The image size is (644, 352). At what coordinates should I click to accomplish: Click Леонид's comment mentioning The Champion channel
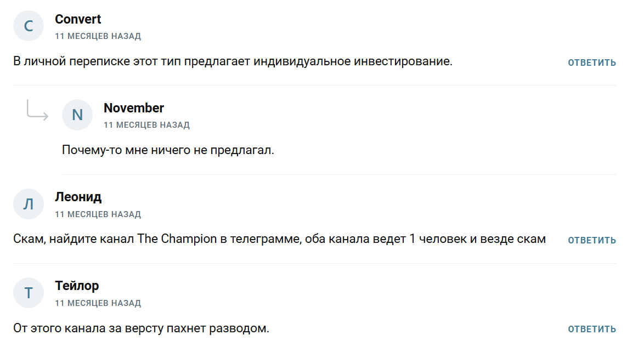pyautogui.click(x=279, y=240)
